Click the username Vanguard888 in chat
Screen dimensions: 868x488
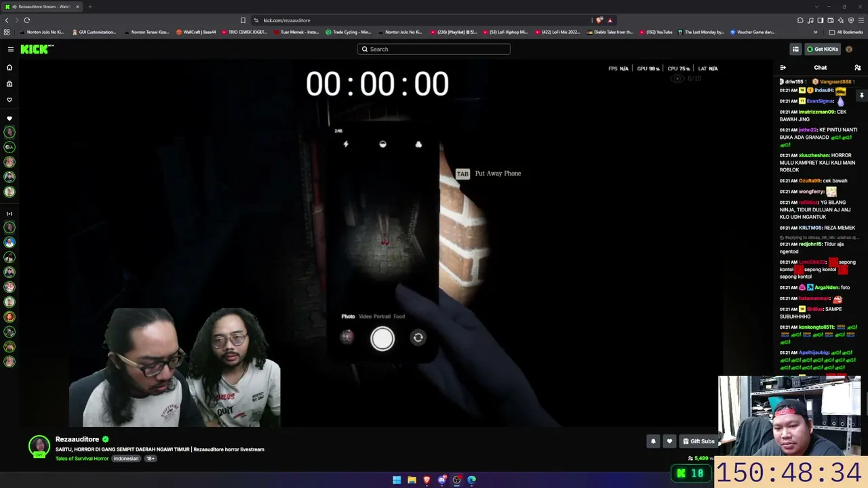pos(835,81)
